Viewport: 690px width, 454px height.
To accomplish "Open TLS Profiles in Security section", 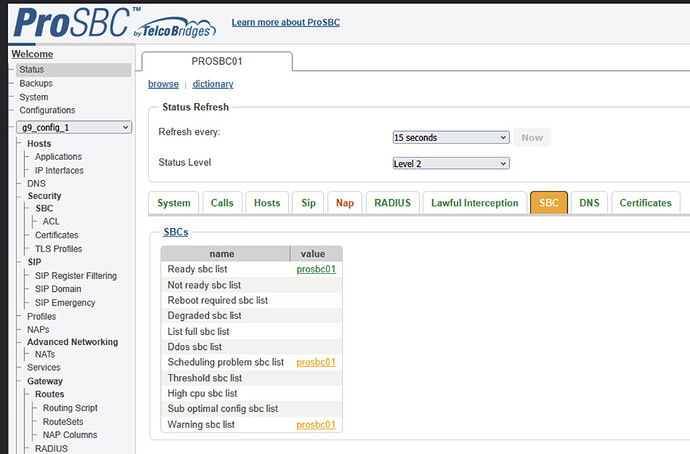I will [58, 248].
